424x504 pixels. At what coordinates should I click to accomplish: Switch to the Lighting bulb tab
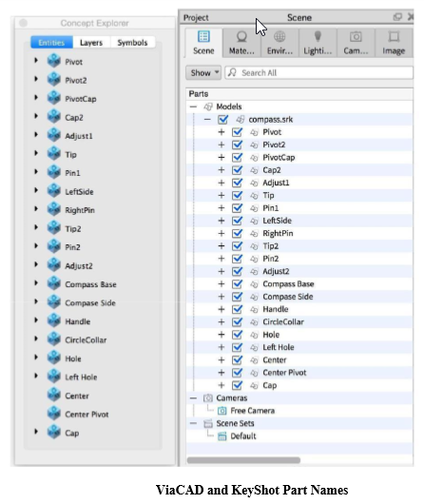pos(318,37)
